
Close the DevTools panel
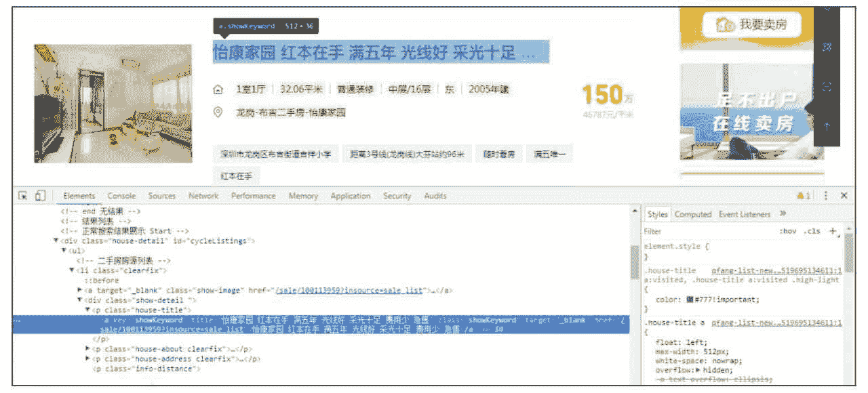point(844,196)
